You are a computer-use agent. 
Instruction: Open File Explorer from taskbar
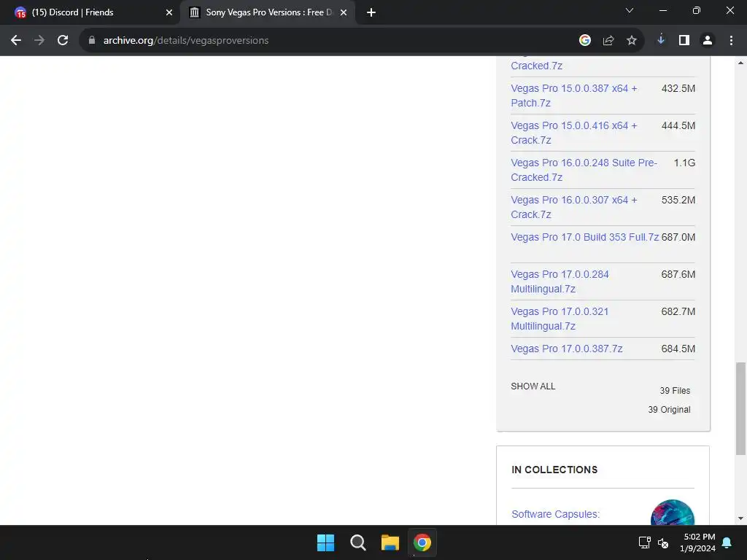pyautogui.click(x=390, y=542)
